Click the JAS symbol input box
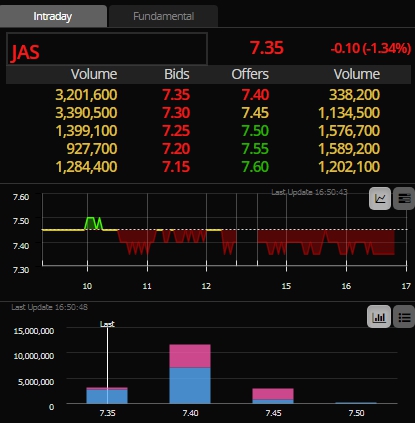This screenshot has width=415, height=423. click(x=107, y=49)
